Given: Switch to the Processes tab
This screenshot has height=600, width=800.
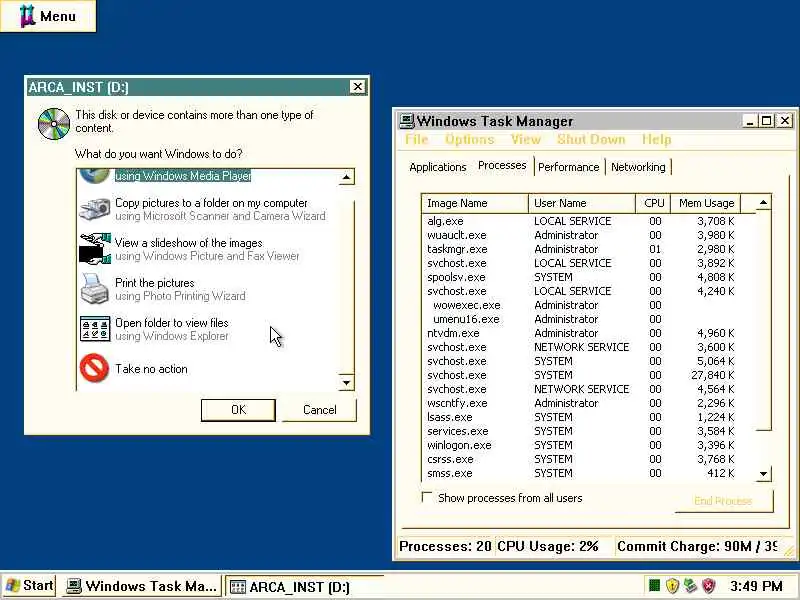Looking at the screenshot, I should click(502, 165).
